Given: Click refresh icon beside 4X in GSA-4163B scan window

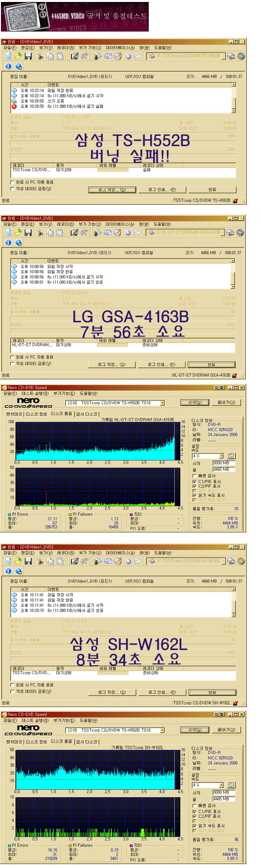Looking at the screenshot, I should [231, 456].
